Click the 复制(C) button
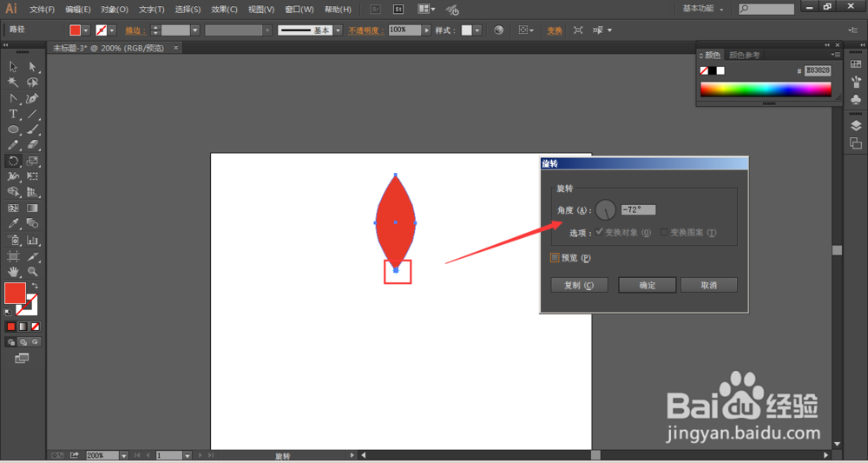The width and height of the screenshot is (868, 463). click(579, 285)
